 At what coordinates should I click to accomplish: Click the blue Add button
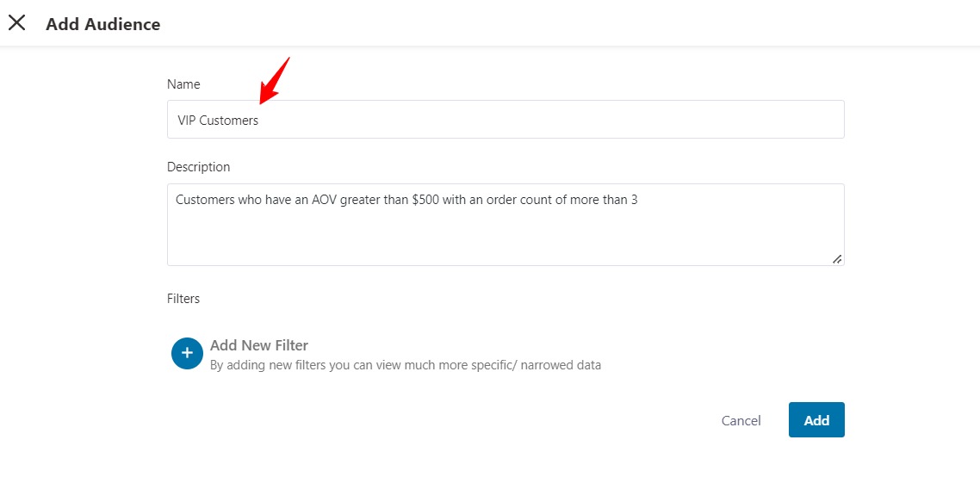(816, 420)
